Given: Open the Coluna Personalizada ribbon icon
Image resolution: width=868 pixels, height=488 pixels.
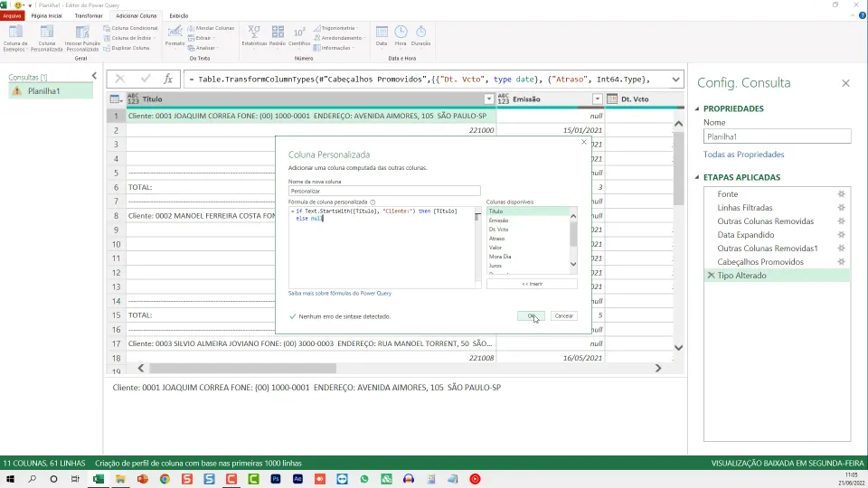Looking at the screenshot, I should (46, 38).
